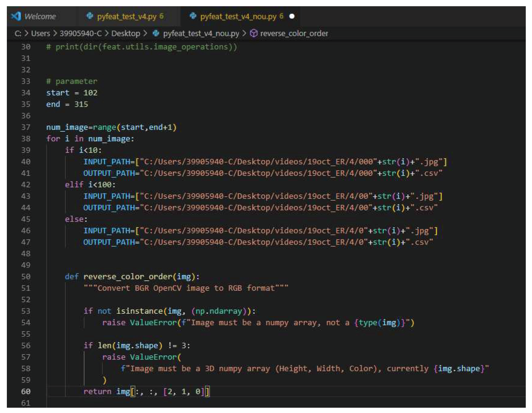Click the cube symbol icon before reverse_color_order
This screenshot has height=413, width=532.
click(x=254, y=33)
